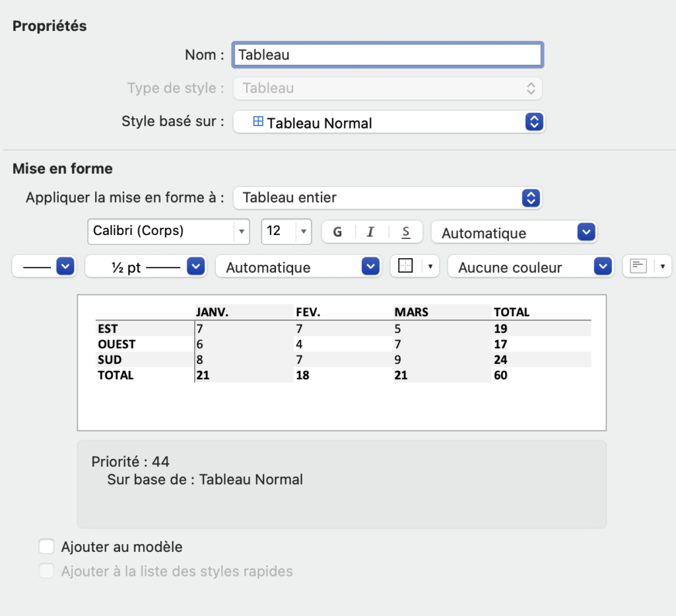Click the FEV. header in the preview
Screen dimensions: 676x616
[308, 312]
